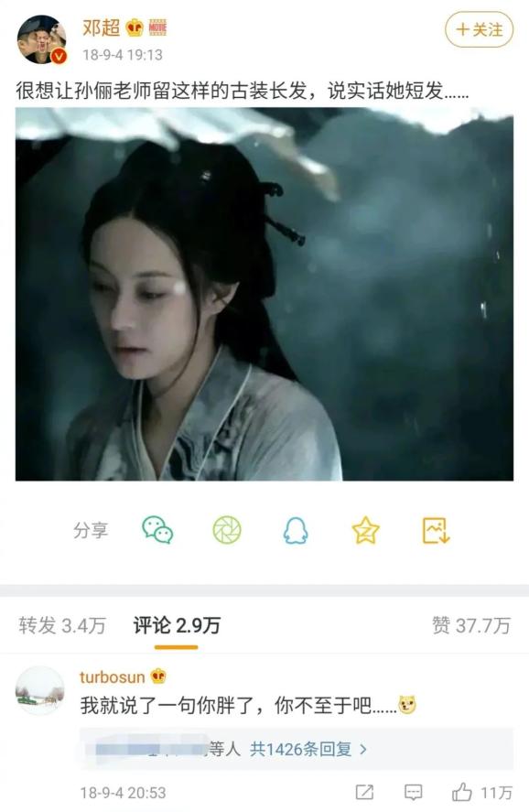Viewport: 529px width, 812px height.
Task: Open the turbosun username link
Action: (x=112, y=677)
